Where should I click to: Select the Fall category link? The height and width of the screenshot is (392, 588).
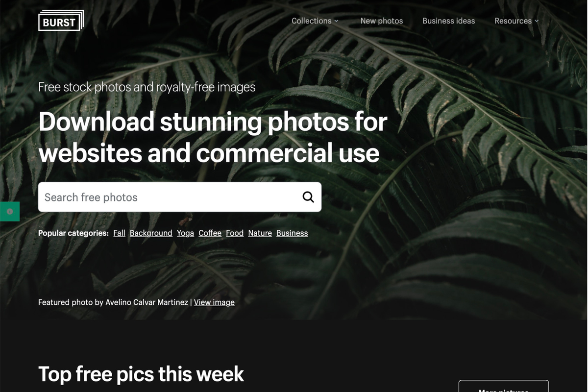pyautogui.click(x=119, y=233)
